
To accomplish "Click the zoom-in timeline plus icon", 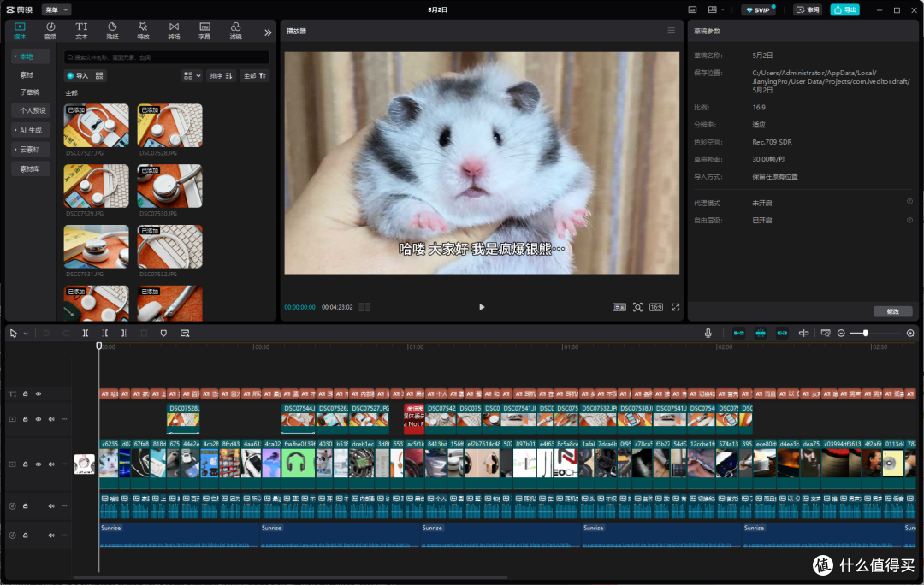I will [x=910, y=333].
